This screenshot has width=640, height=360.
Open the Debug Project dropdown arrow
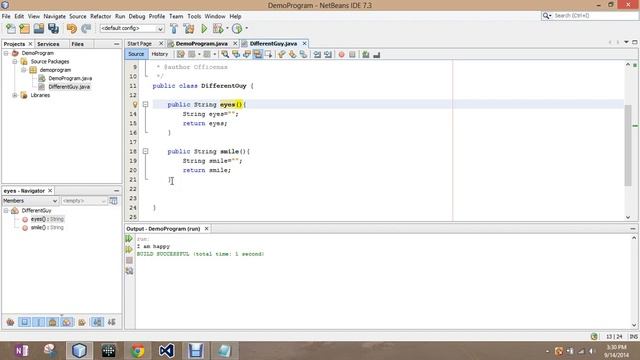click(x=227, y=29)
